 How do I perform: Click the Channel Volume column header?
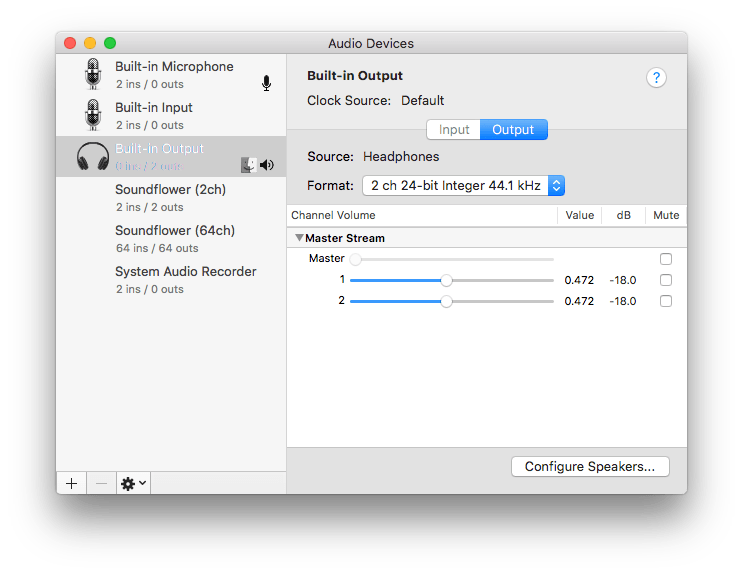(x=422, y=215)
